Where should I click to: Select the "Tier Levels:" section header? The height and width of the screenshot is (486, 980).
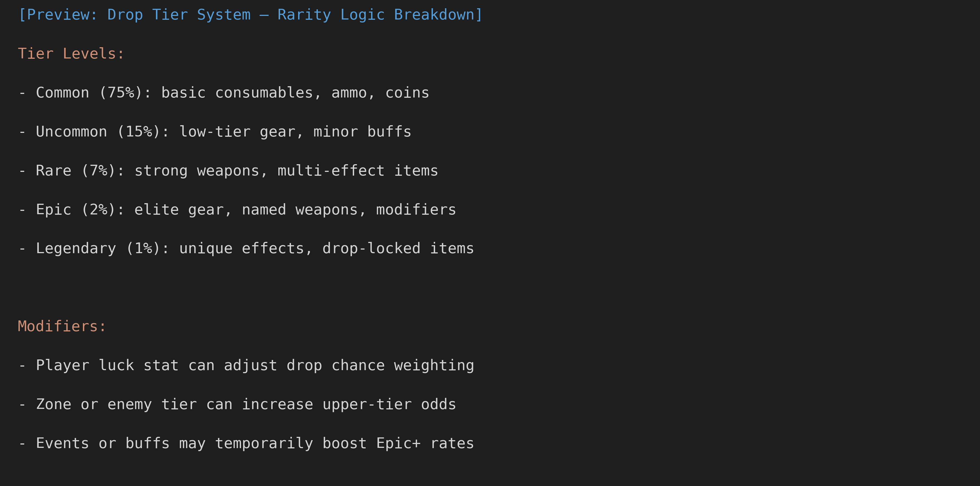[71, 54]
